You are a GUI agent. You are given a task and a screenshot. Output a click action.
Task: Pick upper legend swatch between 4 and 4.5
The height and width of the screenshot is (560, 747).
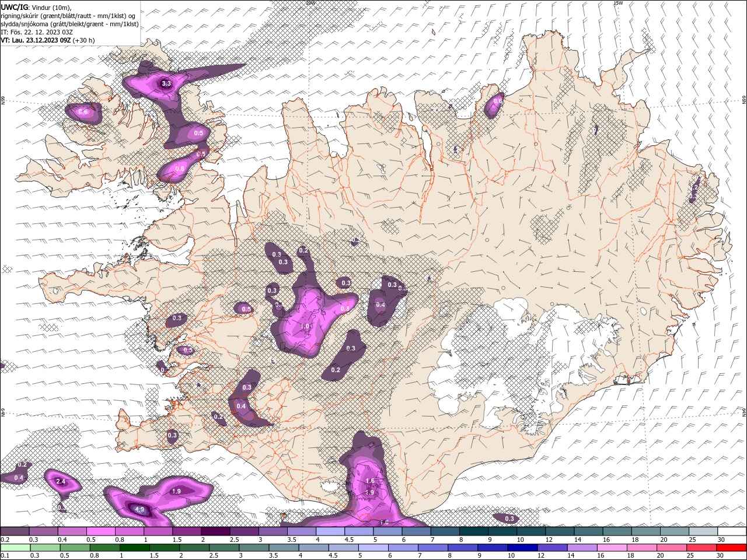tap(330, 531)
